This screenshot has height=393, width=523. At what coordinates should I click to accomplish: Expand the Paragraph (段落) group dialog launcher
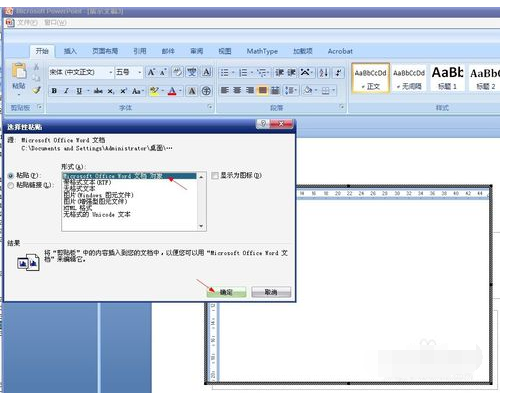(341, 107)
